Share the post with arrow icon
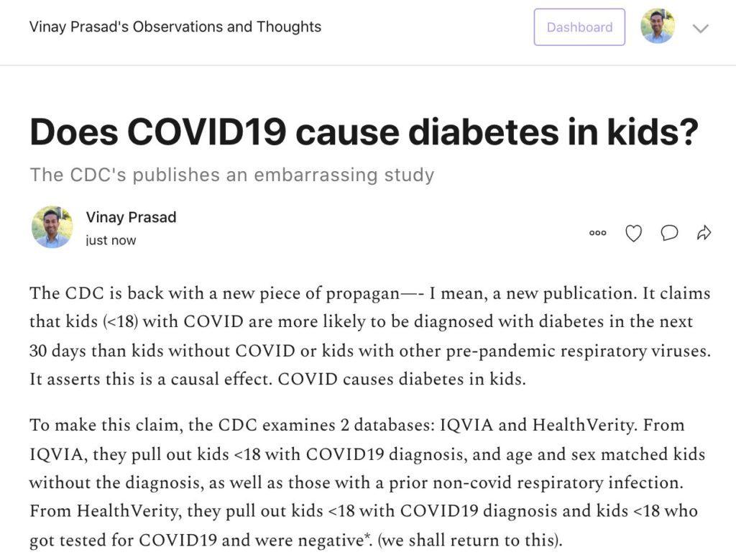Viewport: 736px width, 560px height. (x=704, y=233)
